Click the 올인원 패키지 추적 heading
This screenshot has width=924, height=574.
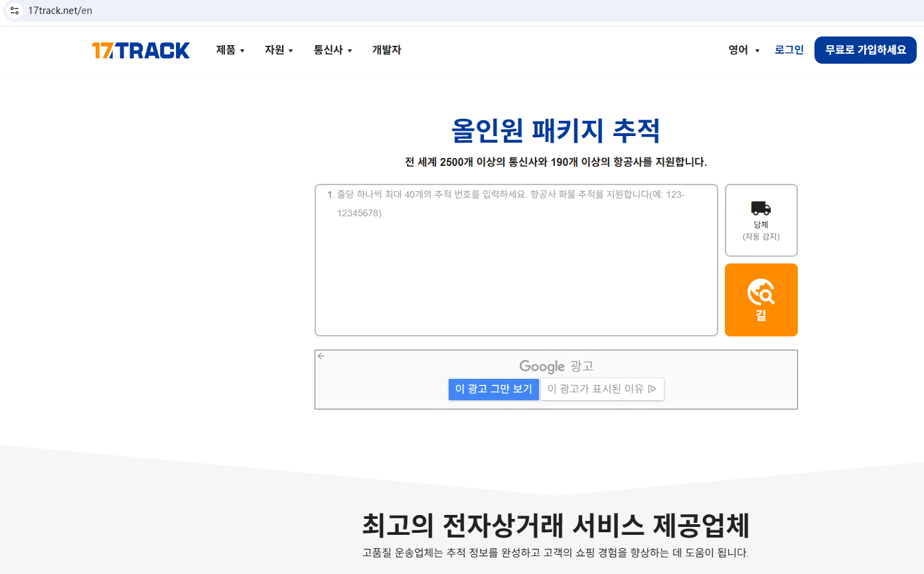tap(556, 130)
